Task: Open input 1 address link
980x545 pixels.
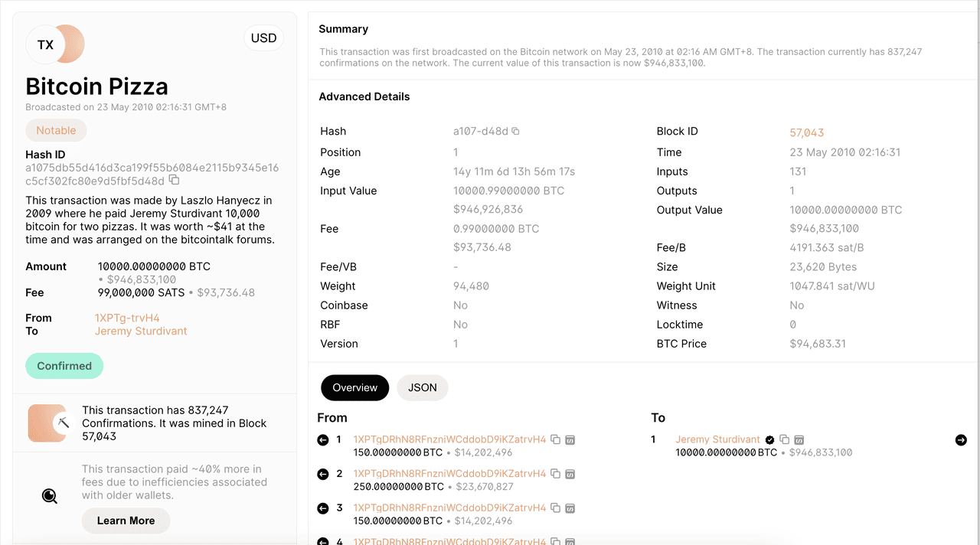Action: coord(450,440)
